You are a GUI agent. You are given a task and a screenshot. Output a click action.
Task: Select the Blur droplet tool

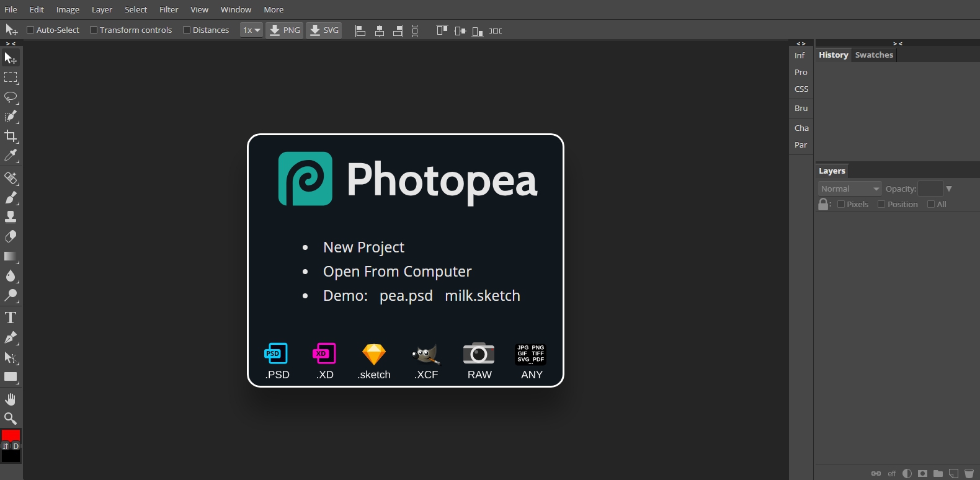(x=11, y=276)
